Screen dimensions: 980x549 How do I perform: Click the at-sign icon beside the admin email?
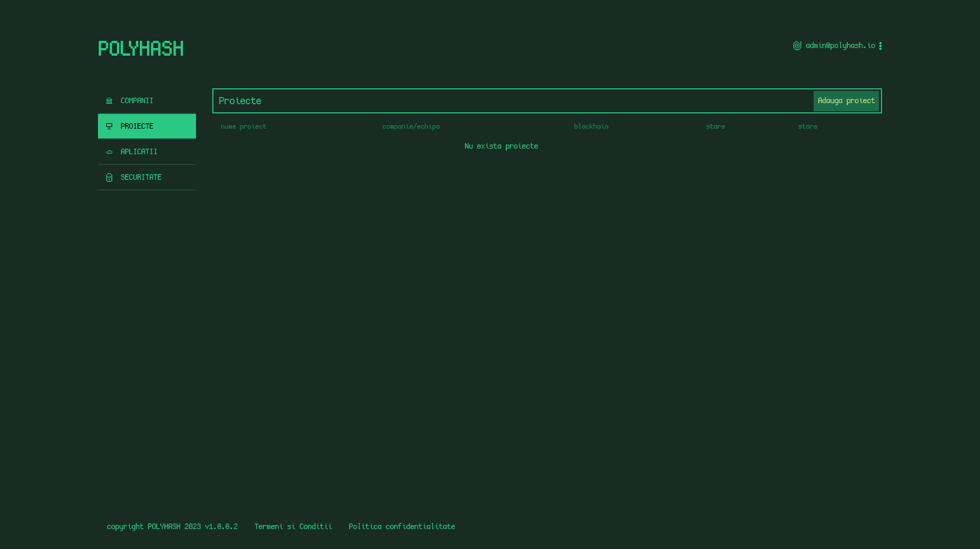pos(797,45)
